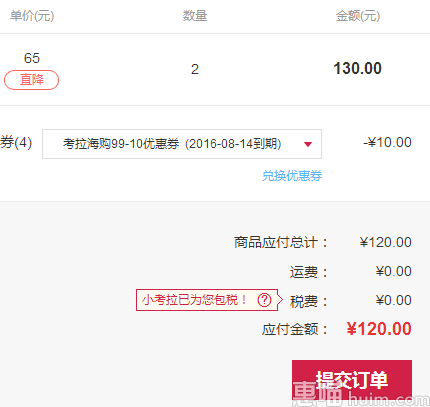Open the coupon dropdown red arrow
430x407 pixels.
[x=308, y=144]
